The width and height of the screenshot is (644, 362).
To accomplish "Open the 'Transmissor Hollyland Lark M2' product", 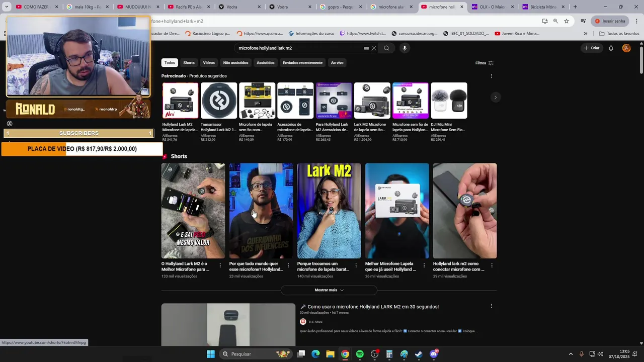I will coord(219,112).
